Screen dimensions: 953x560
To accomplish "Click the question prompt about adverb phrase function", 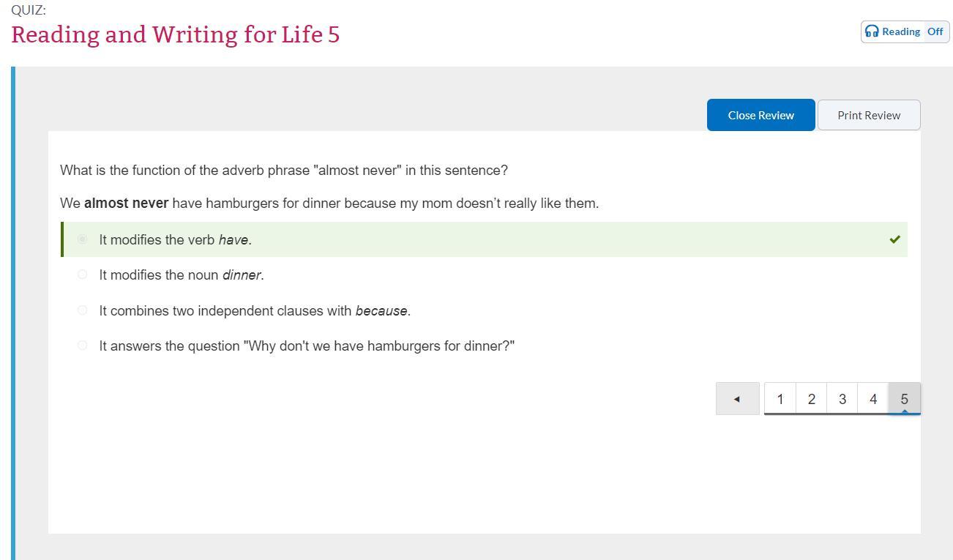I will [283, 171].
